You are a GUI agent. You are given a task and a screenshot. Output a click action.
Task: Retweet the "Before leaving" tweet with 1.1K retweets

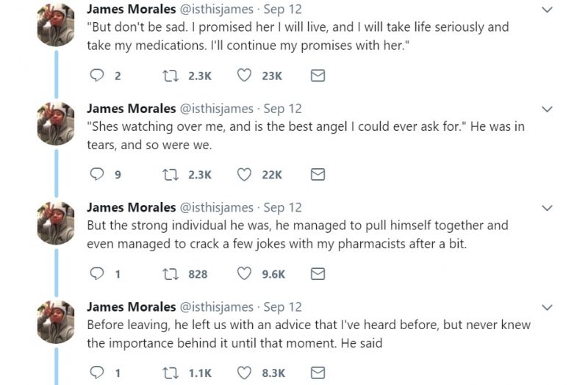point(171,373)
